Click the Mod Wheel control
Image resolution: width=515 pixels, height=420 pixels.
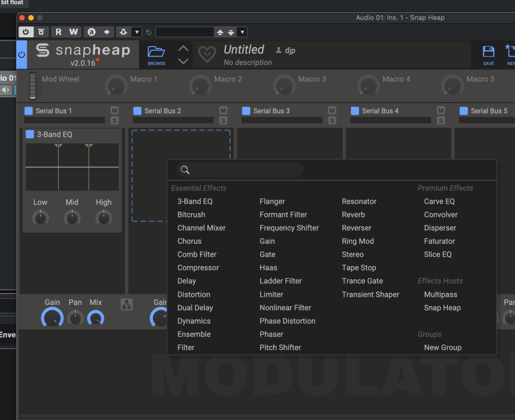click(32, 86)
